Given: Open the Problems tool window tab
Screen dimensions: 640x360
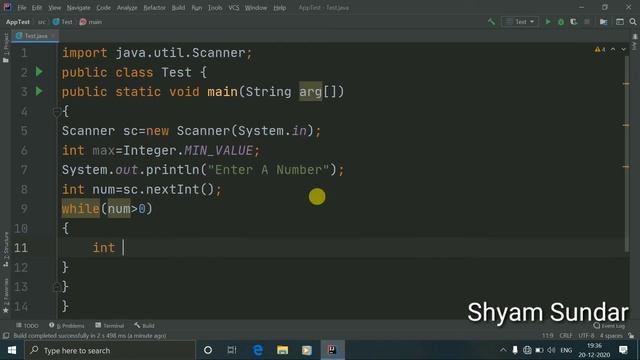Looking at the screenshot, I should click(67, 326).
